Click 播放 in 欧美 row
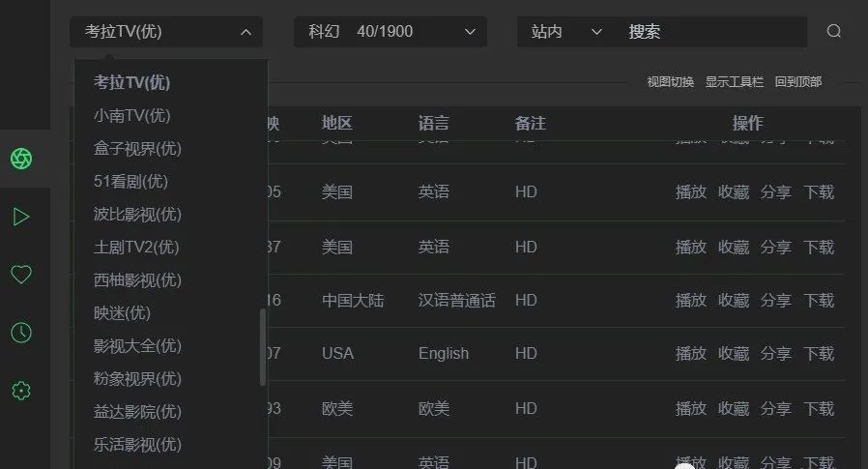The image size is (868, 469). tap(691, 409)
